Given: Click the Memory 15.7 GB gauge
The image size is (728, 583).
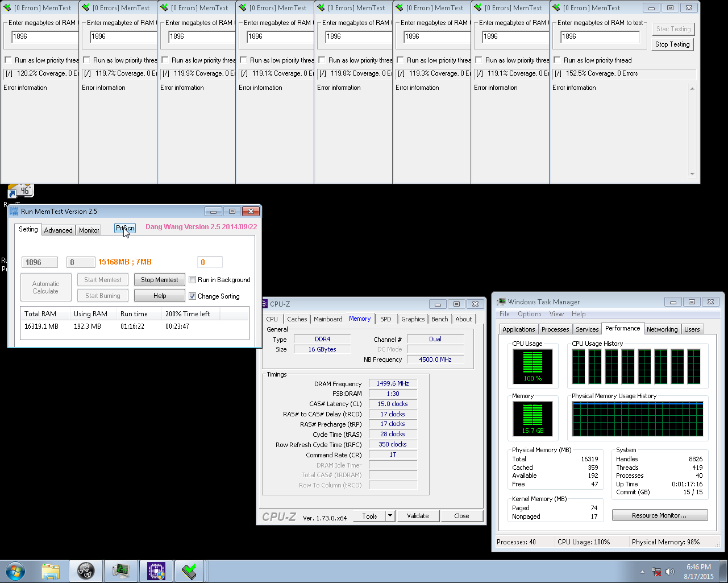Looking at the screenshot, I should coord(533,418).
